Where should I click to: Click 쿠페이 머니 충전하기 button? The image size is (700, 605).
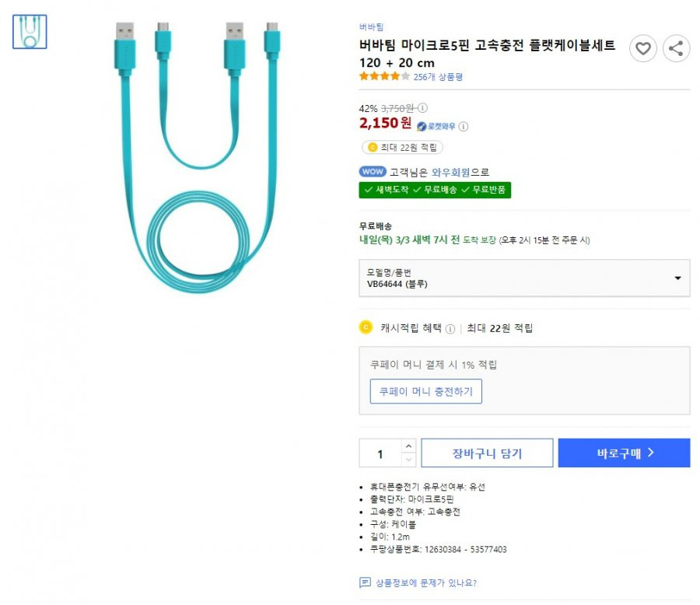click(x=426, y=392)
